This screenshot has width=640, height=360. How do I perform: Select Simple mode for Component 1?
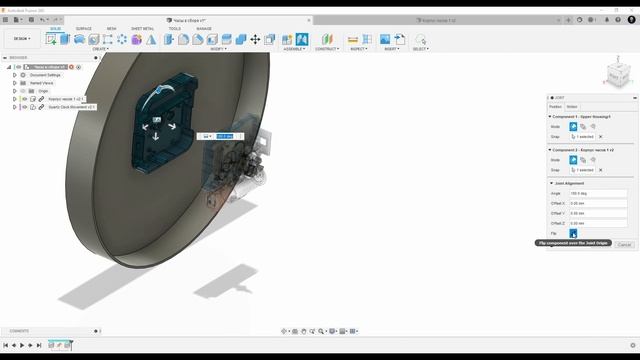(573, 127)
